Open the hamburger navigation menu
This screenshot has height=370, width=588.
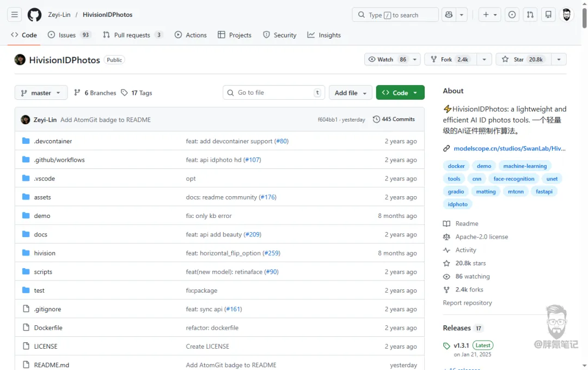click(14, 15)
